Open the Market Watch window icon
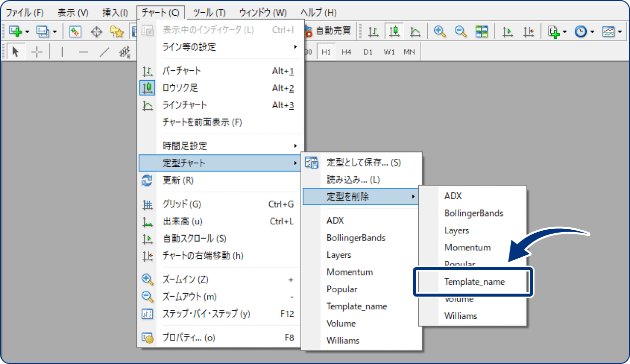The image size is (630, 364). tap(75, 32)
